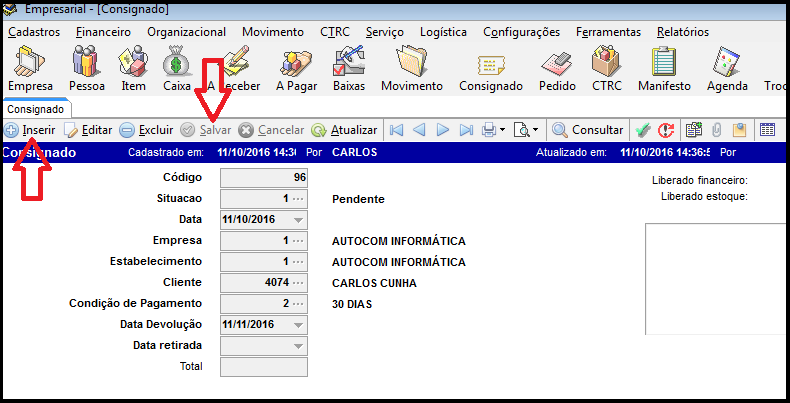The image size is (790, 403).
Task: Click the Cliente lookup ellipsis
Action: 298,283
